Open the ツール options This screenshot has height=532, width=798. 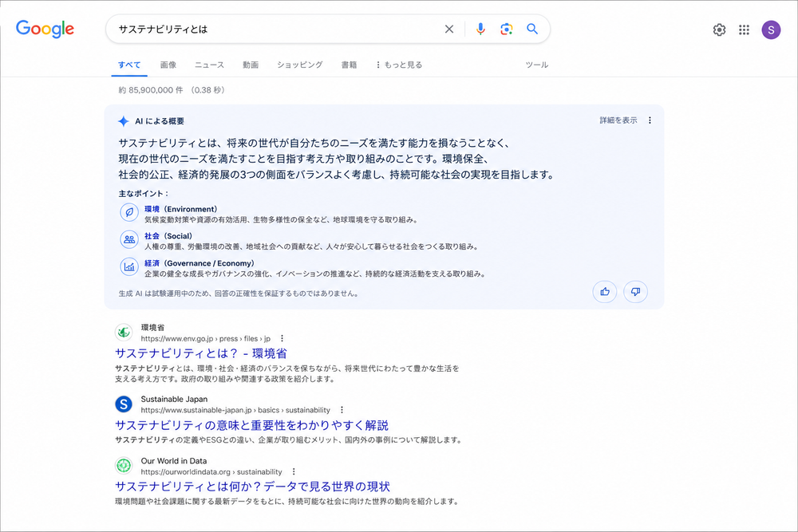click(x=536, y=65)
